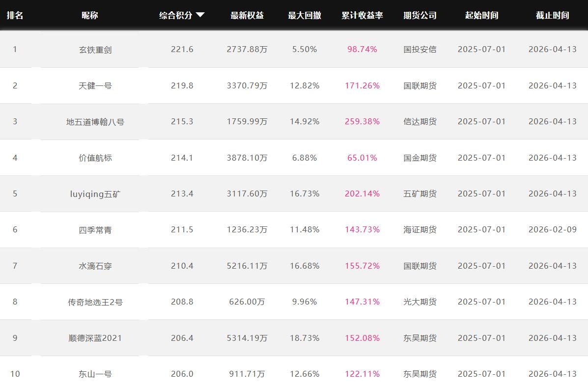Screen dimensions: 588x389
Task: Click the 最大回撤 column header
Action: pos(305,15)
